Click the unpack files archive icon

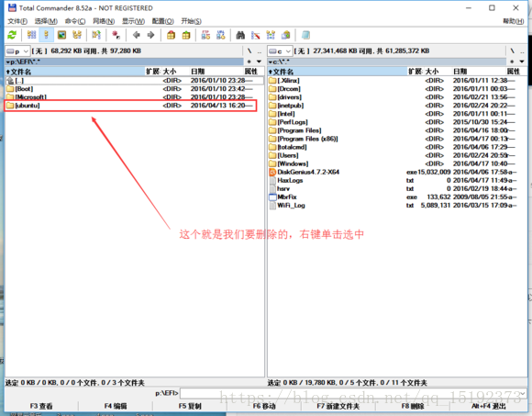point(186,35)
